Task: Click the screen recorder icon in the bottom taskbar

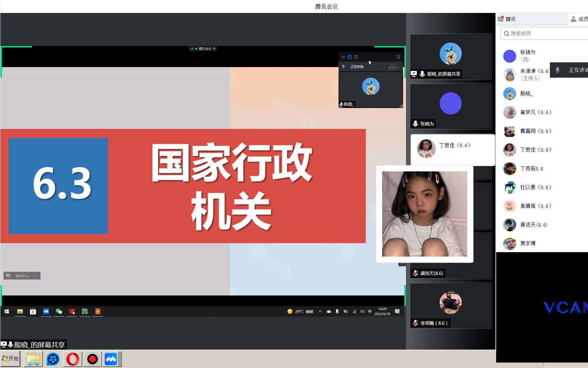Action: point(92,359)
